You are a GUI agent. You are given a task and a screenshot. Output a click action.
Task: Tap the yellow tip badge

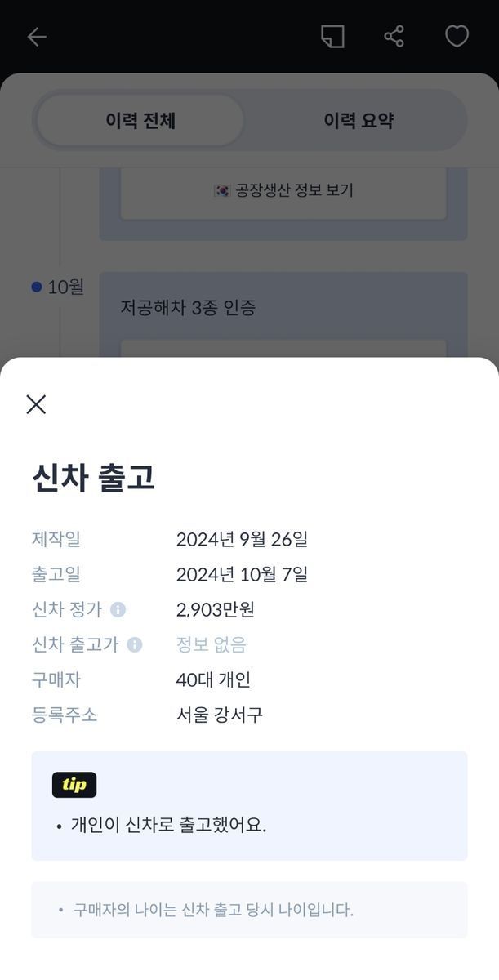(74, 785)
